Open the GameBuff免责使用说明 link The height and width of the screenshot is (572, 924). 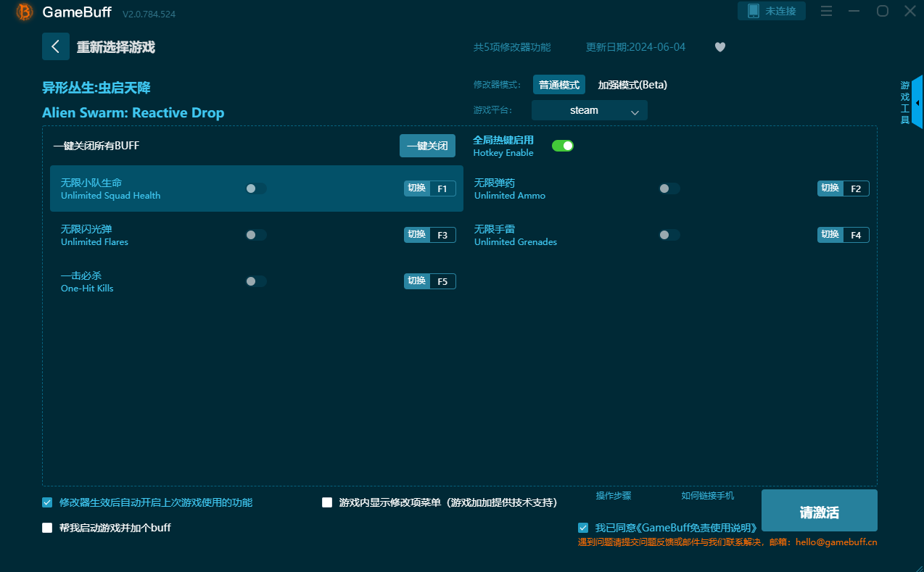pyautogui.click(x=698, y=528)
